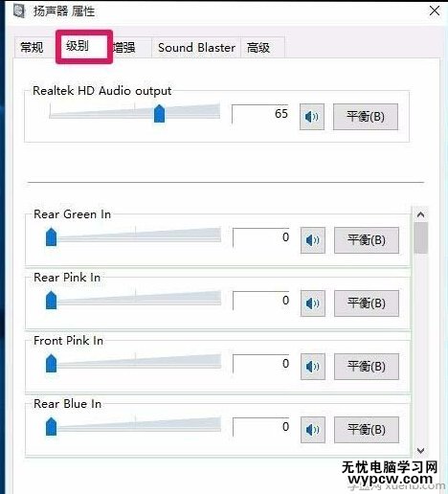Click the speaker properties title bar icon
The height and width of the screenshot is (494, 448).
tap(19, 11)
